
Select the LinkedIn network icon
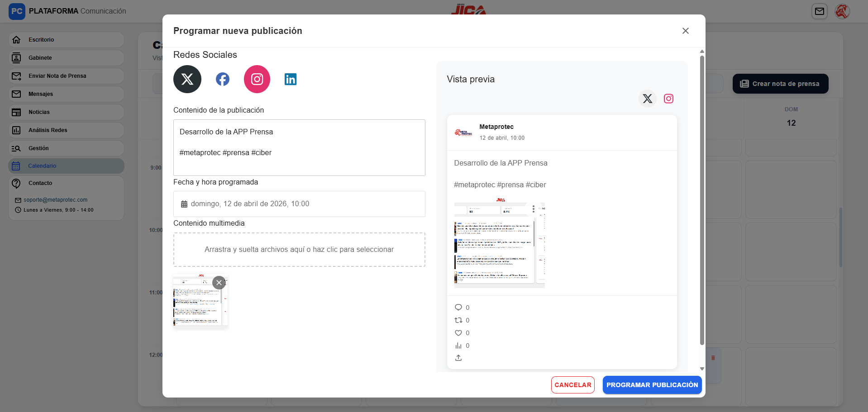[290, 79]
